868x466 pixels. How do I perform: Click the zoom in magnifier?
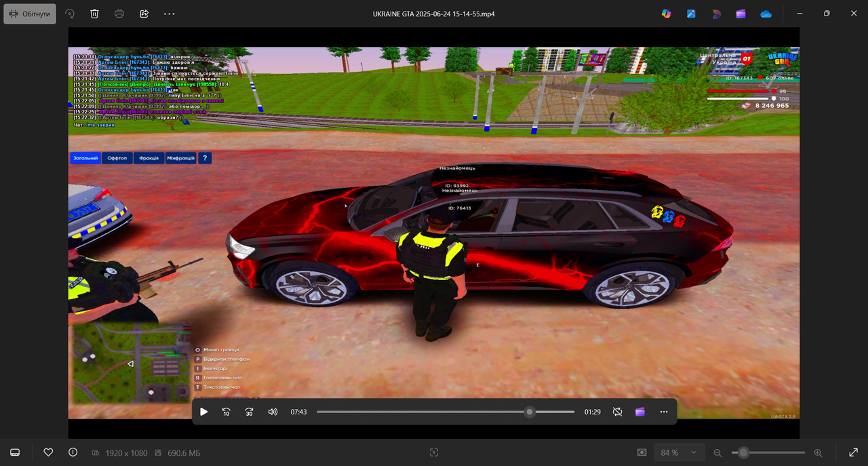(x=818, y=452)
